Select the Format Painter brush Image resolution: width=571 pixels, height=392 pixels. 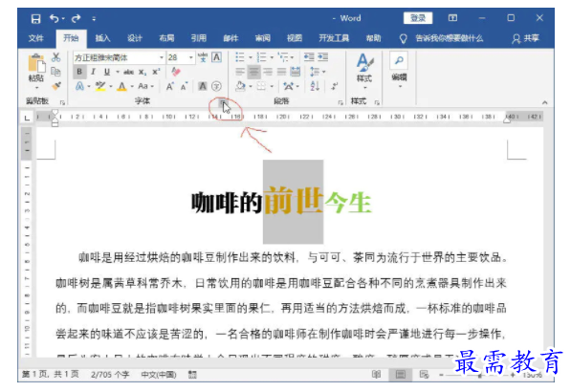tap(55, 86)
